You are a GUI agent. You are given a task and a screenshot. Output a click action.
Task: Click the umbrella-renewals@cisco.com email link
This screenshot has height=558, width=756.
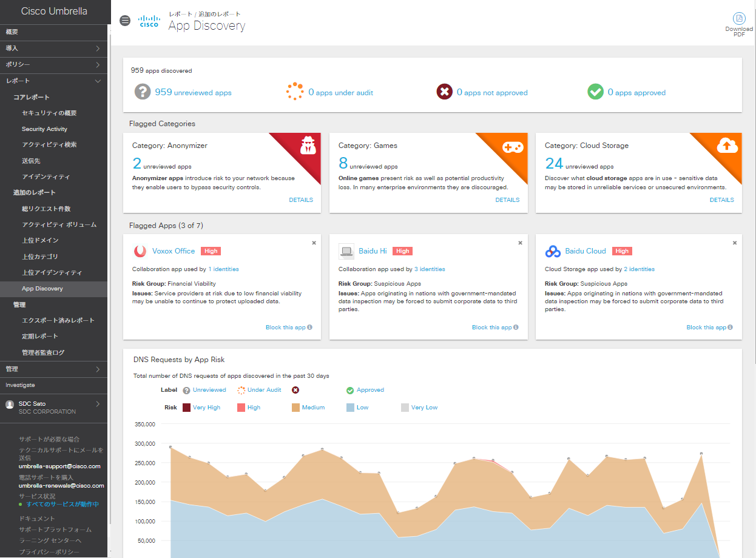pyautogui.click(x=61, y=486)
